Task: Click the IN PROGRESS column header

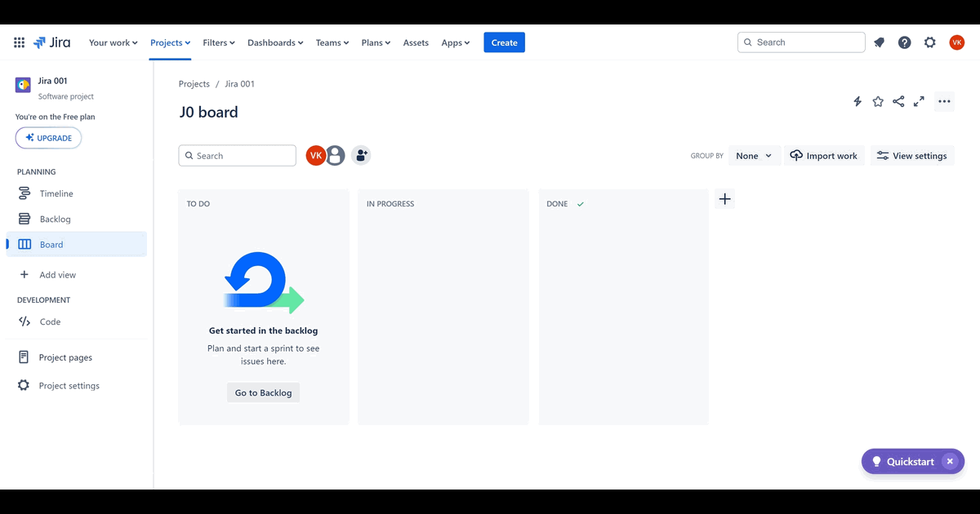Action: tap(390, 204)
